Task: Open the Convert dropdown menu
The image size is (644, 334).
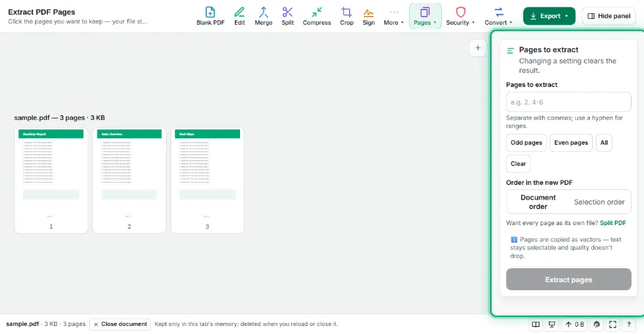Action: [498, 16]
